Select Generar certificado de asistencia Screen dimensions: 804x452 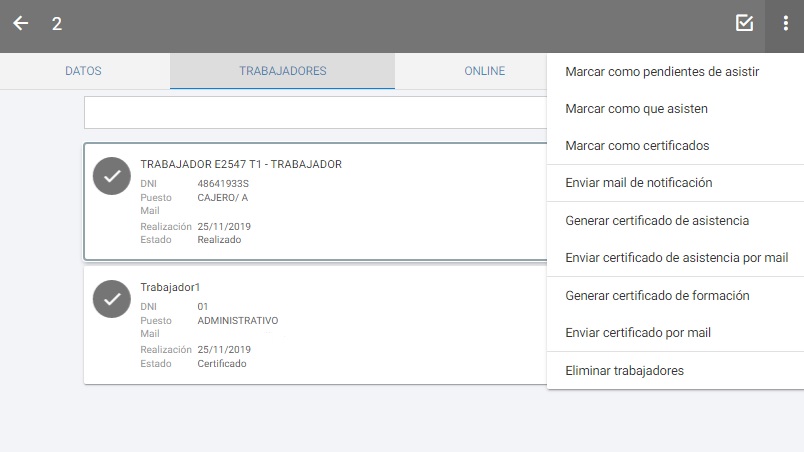click(x=657, y=220)
